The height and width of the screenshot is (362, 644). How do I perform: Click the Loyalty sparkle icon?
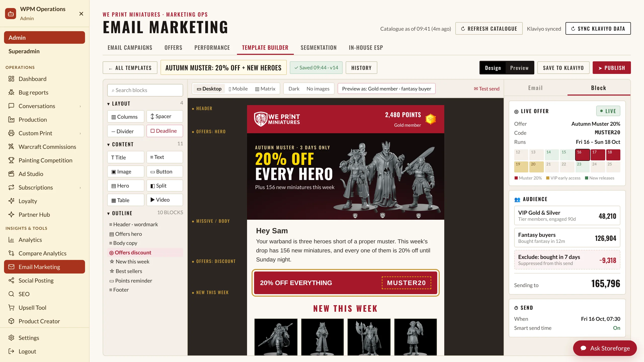(11, 201)
